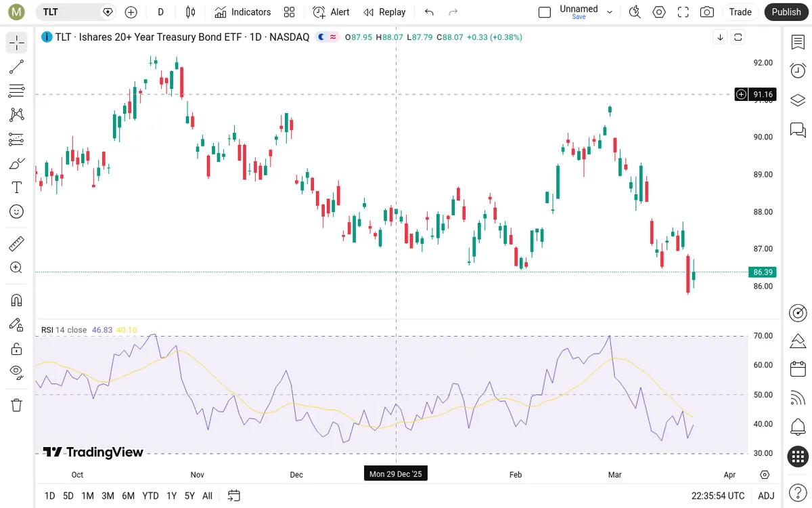Collapse the chart pane arrow down
The width and height of the screenshot is (812, 508).
pos(721,37)
